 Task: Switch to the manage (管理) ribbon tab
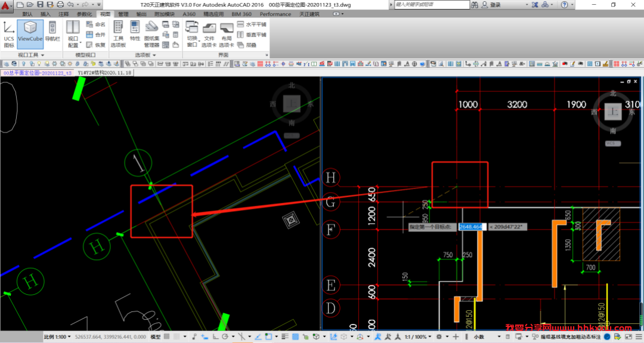pyautogui.click(x=123, y=14)
